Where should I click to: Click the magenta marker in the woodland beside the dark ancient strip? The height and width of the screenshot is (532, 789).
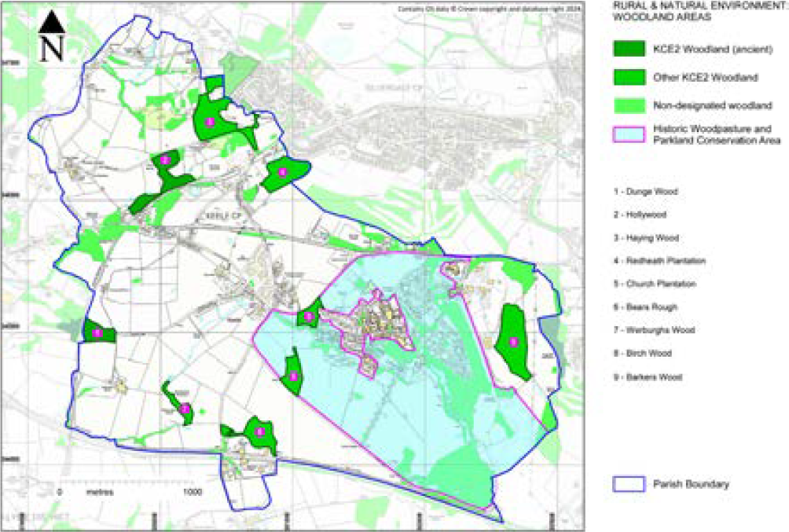(x=164, y=160)
